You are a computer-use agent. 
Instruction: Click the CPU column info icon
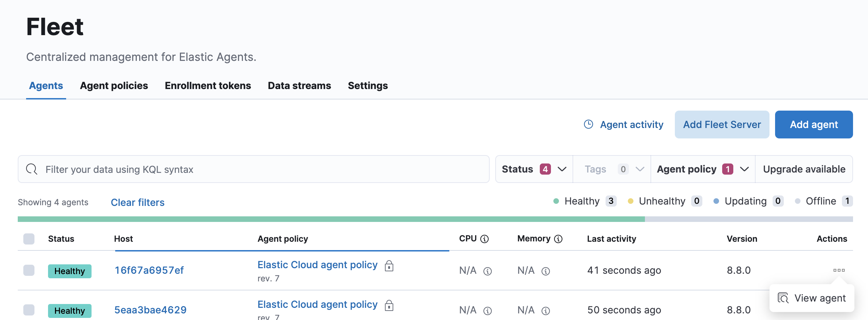[x=484, y=239]
